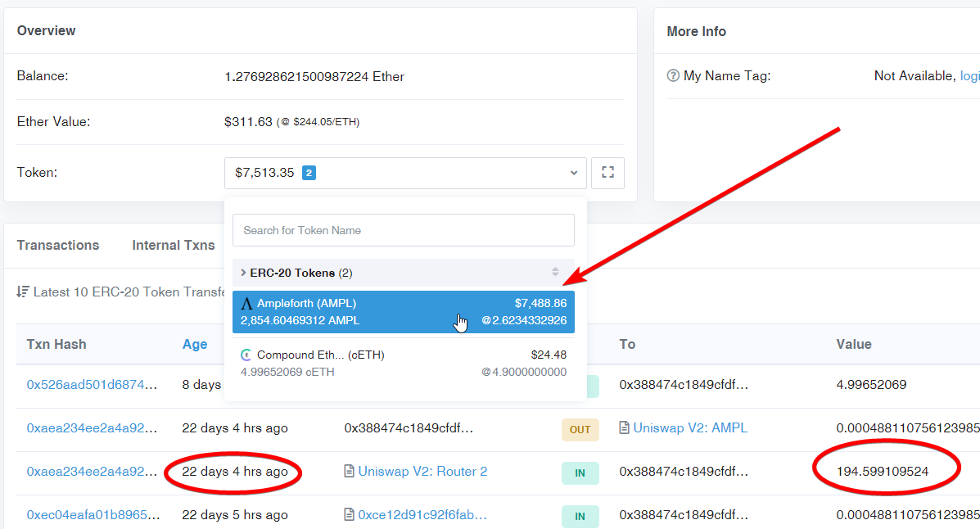
Task: Click the fullscreen expand icon beside Token
Action: click(x=607, y=173)
